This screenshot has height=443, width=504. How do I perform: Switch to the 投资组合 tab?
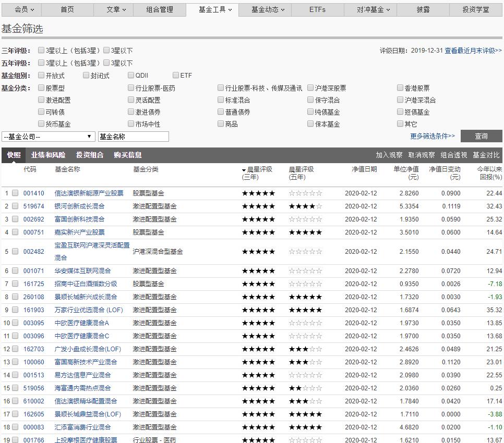tap(90, 155)
